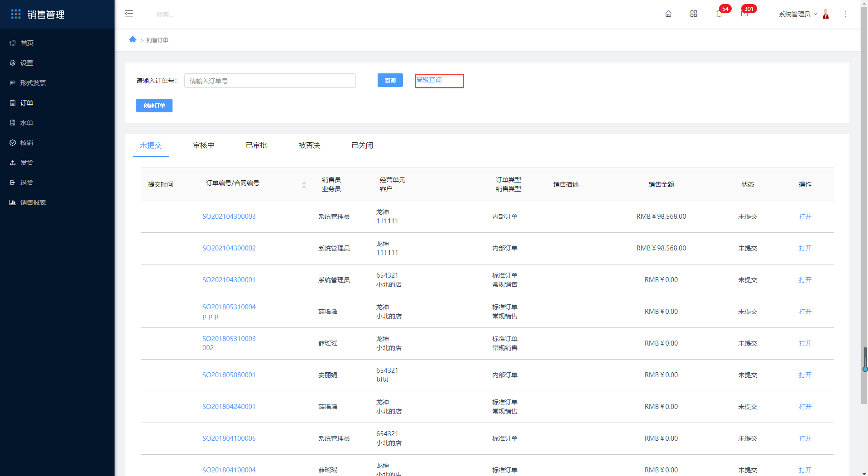Open the vertical three-dot more menu

coord(846,14)
